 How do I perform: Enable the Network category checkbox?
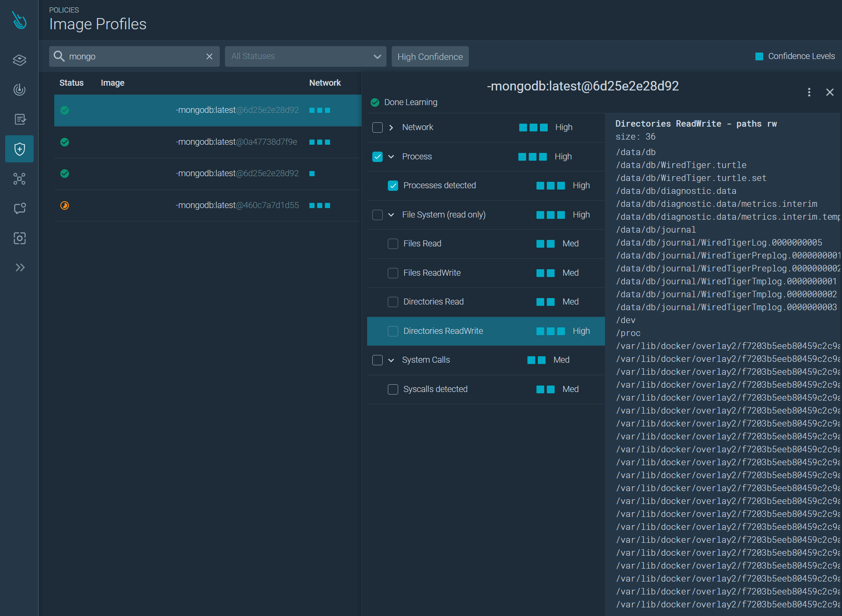click(377, 128)
